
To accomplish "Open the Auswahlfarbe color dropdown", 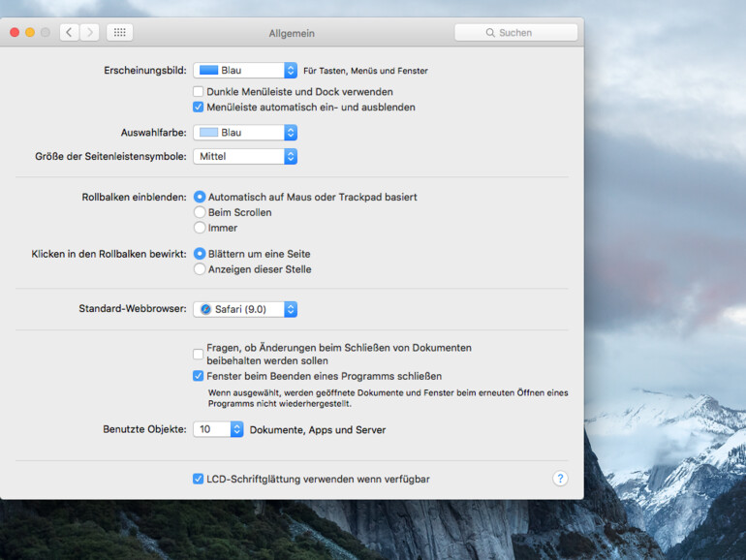I will click(x=245, y=133).
